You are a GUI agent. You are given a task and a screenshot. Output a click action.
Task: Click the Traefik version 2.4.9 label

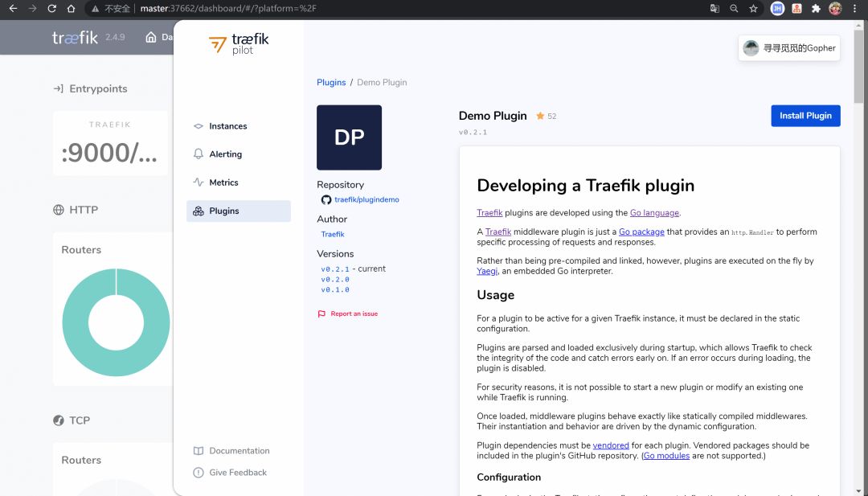point(115,37)
